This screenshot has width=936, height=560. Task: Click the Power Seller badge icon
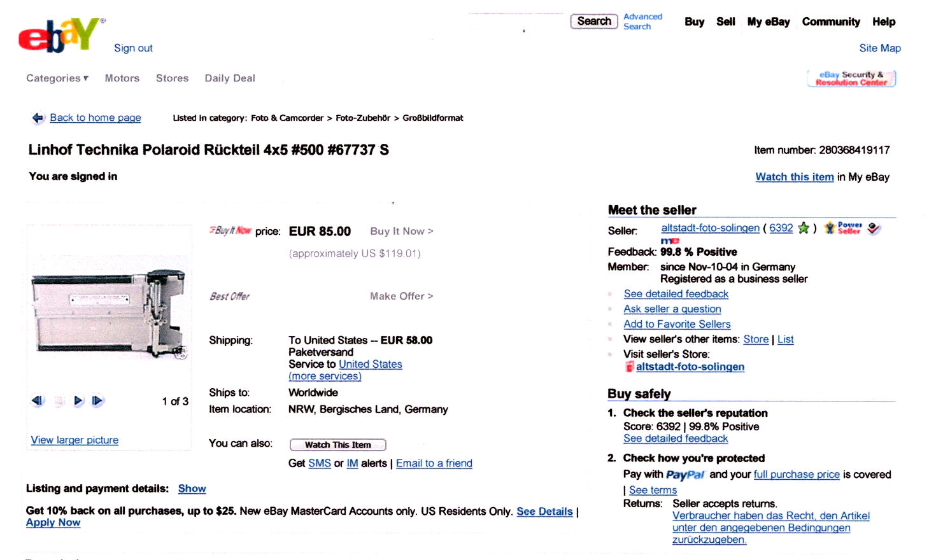coord(843,228)
